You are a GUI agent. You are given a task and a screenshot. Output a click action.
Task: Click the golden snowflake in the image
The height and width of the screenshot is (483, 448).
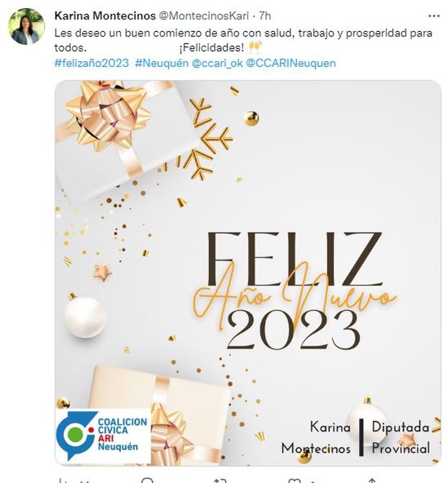(x=206, y=140)
